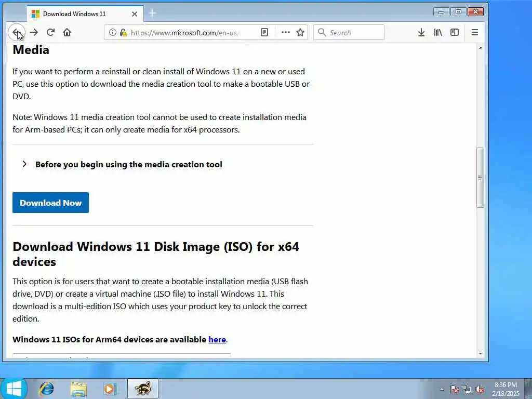Open the Windows Start menu
Viewport: 532px width, 399px height.
tap(14, 388)
